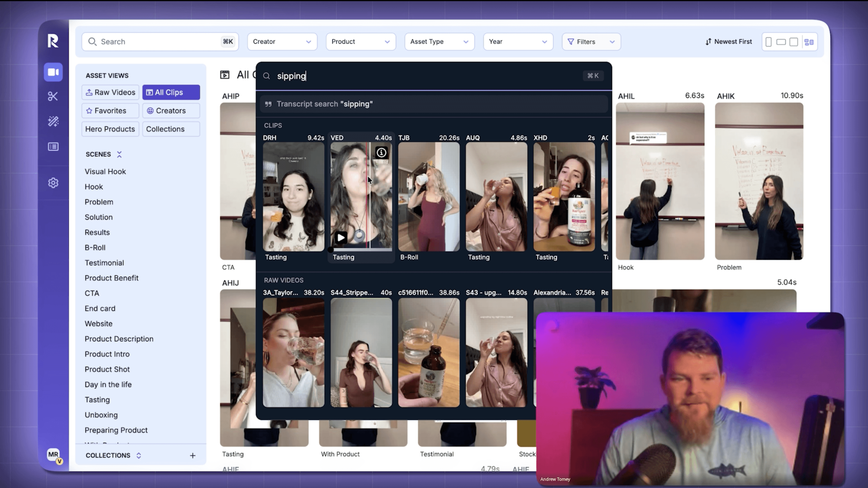The height and width of the screenshot is (488, 868).
Task: Add a new collection with plus icon
Action: 192,455
